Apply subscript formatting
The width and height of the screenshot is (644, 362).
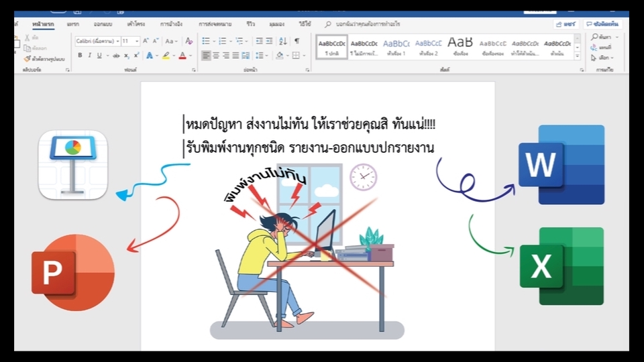point(127,56)
